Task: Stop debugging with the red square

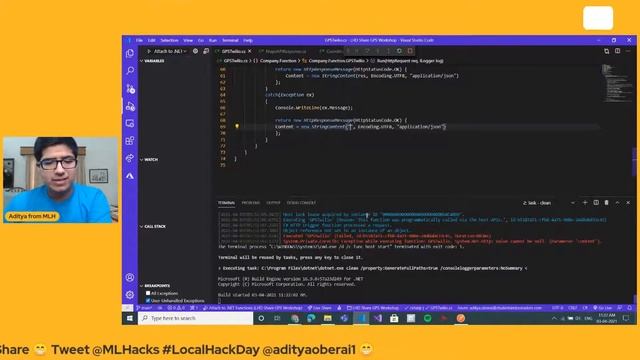Action: (x=410, y=51)
